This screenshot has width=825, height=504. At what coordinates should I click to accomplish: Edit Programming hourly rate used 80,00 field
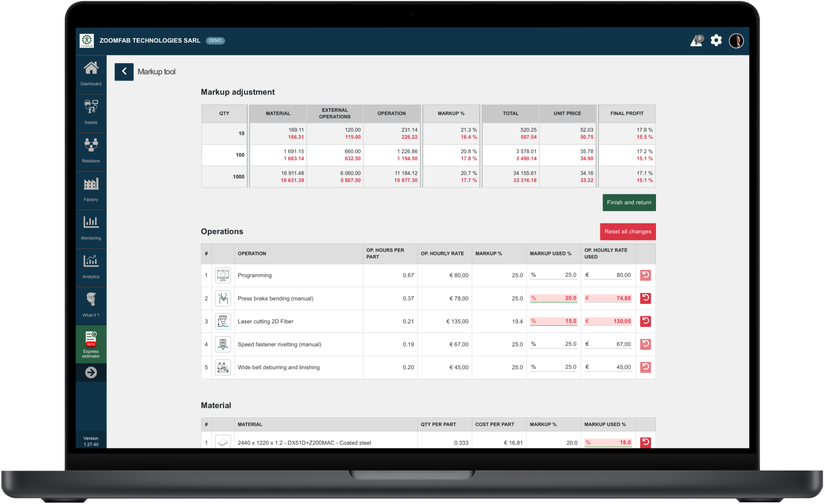pos(608,275)
